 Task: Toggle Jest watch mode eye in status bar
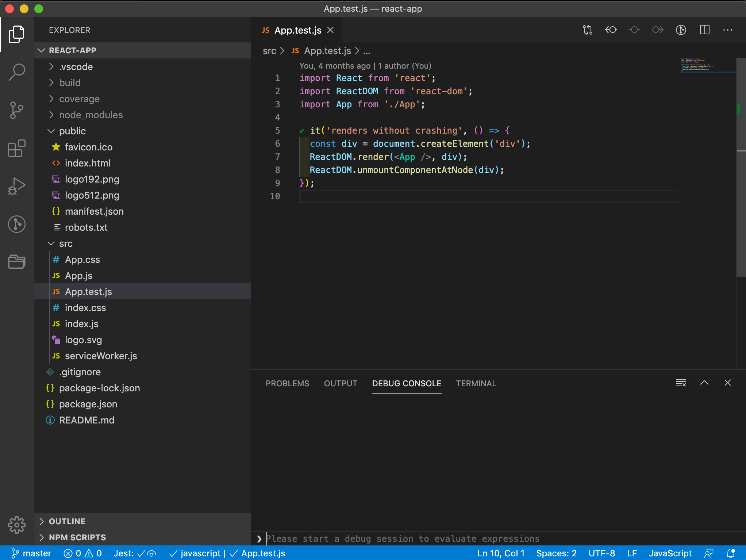pyautogui.click(x=151, y=553)
